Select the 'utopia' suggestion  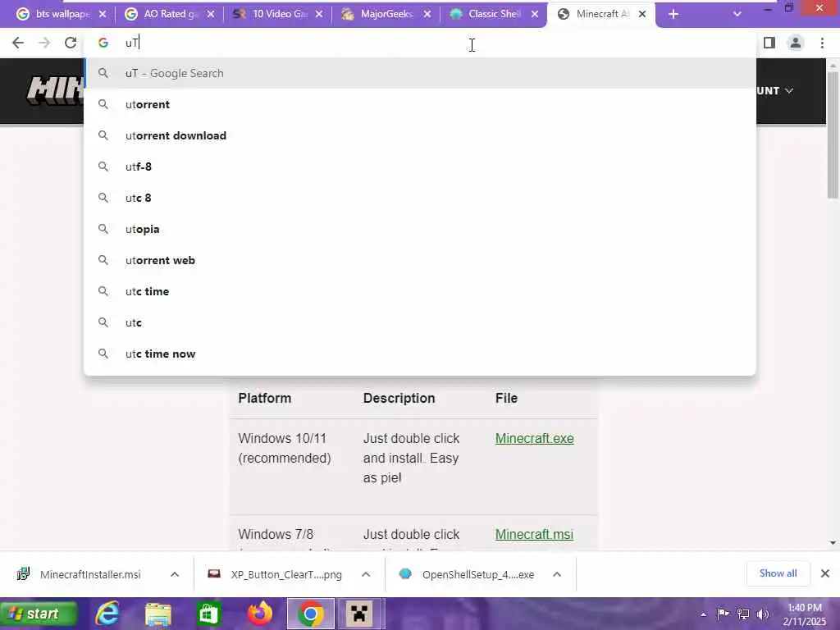pyautogui.click(x=420, y=230)
